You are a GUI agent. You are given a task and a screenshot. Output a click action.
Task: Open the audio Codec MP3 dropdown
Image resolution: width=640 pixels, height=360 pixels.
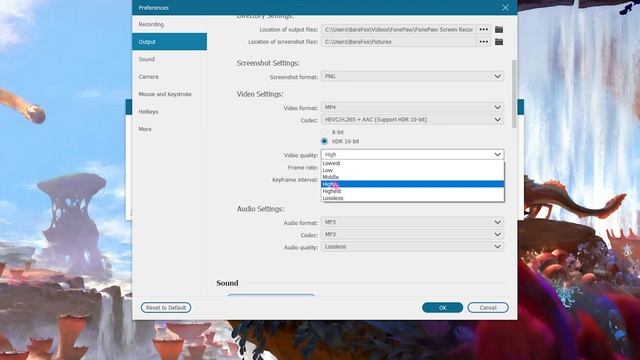[412, 234]
